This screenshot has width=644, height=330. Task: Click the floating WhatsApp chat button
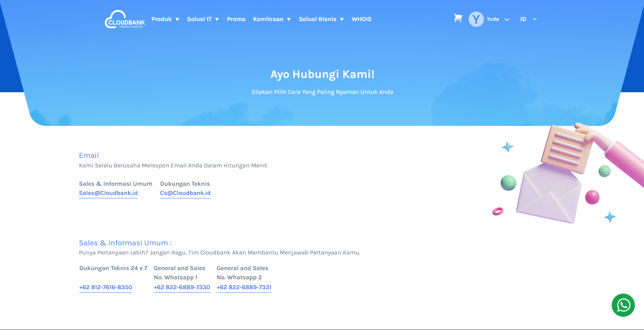623,305
